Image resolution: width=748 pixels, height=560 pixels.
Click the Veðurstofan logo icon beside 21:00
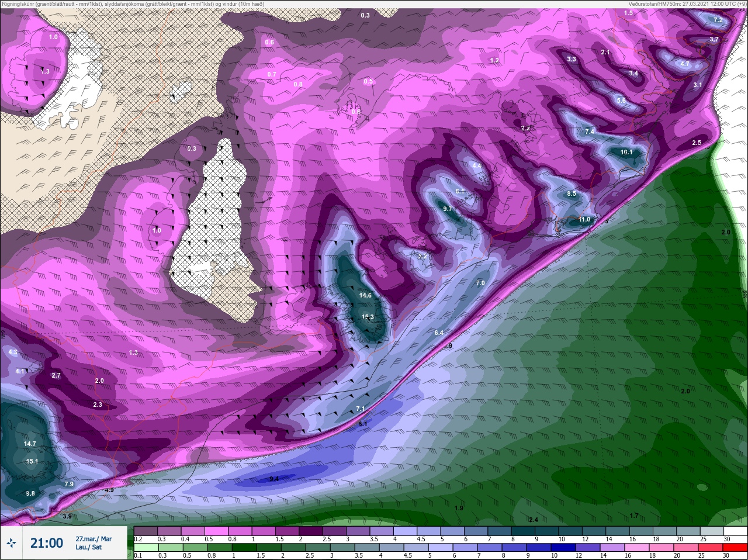(x=12, y=543)
